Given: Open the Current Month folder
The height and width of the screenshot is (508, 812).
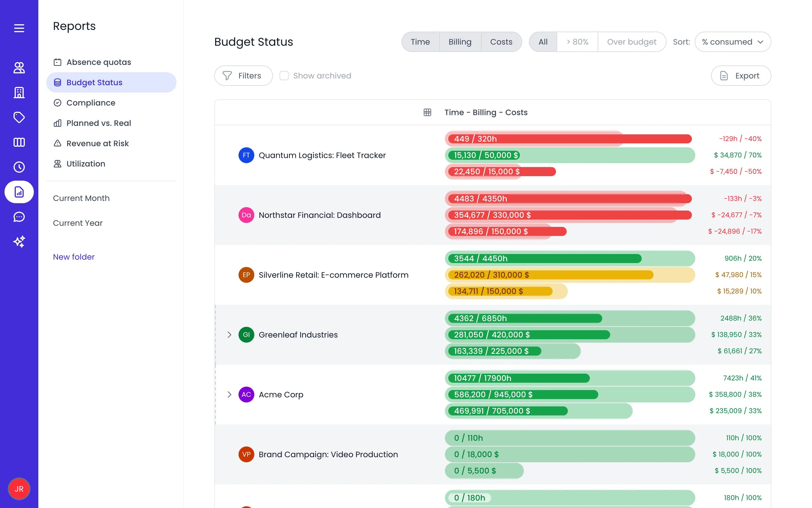Looking at the screenshot, I should (81, 198).
